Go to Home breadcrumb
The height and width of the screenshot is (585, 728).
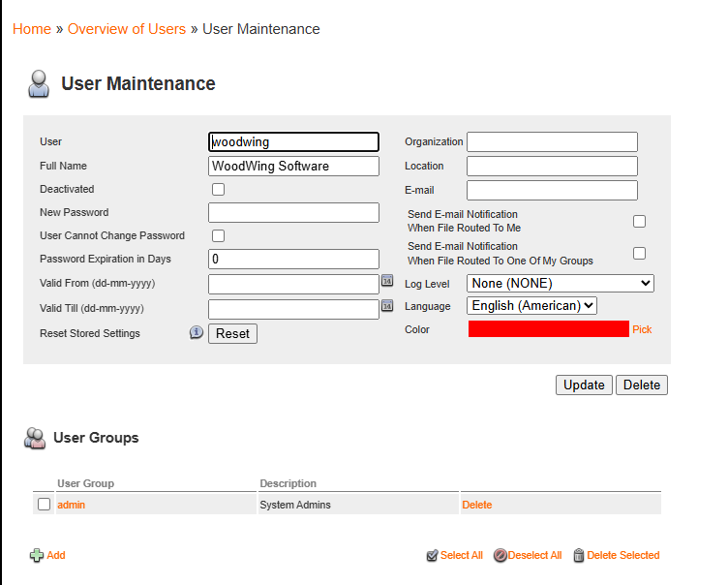click(32, 29)
